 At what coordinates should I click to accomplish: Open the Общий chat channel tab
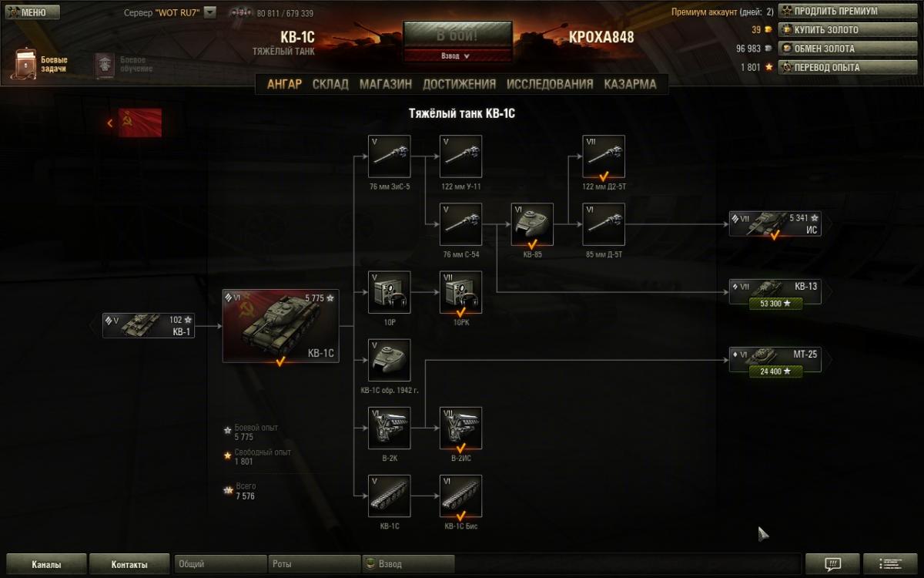pos(221,564)
